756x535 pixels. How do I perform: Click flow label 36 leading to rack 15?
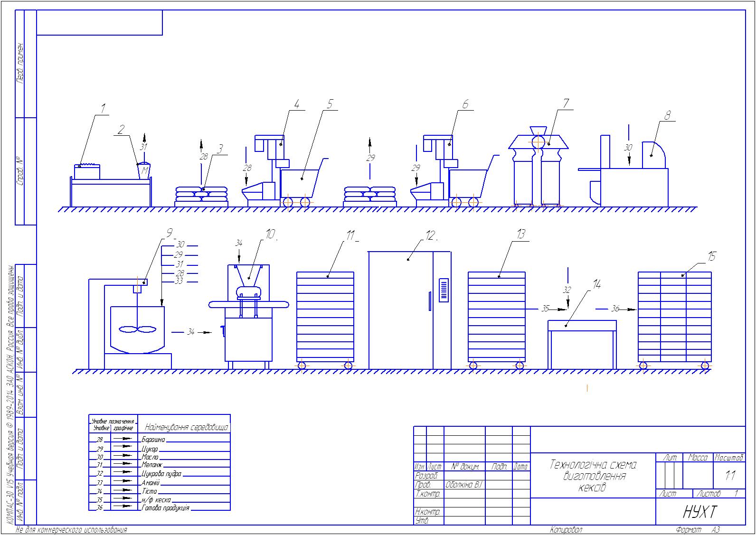click(x=615, y=309)
